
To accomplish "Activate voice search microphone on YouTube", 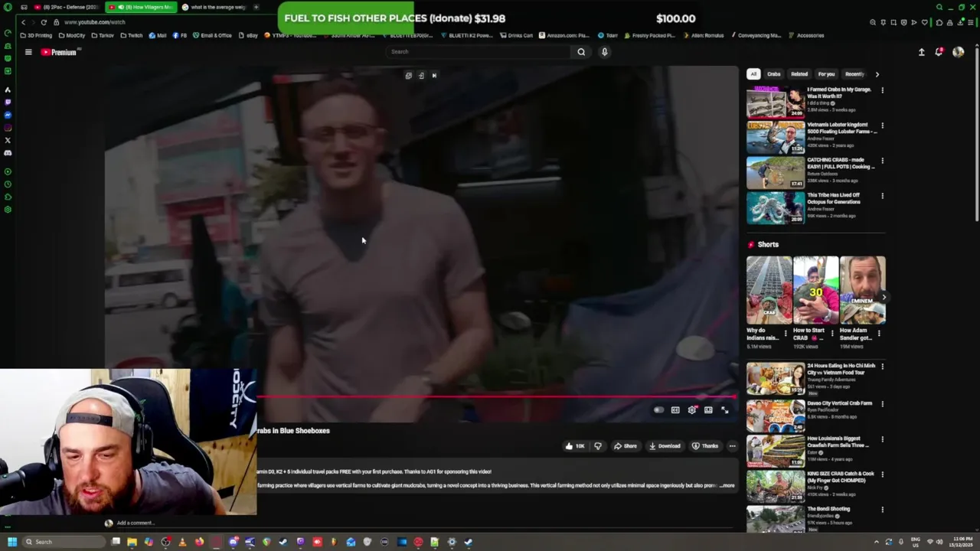I will tap(604, 52).
